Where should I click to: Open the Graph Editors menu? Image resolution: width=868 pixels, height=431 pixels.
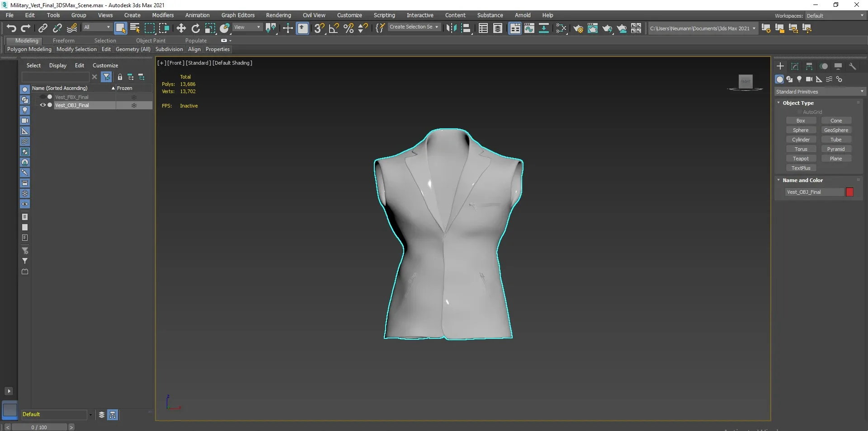tap(238, 15)
